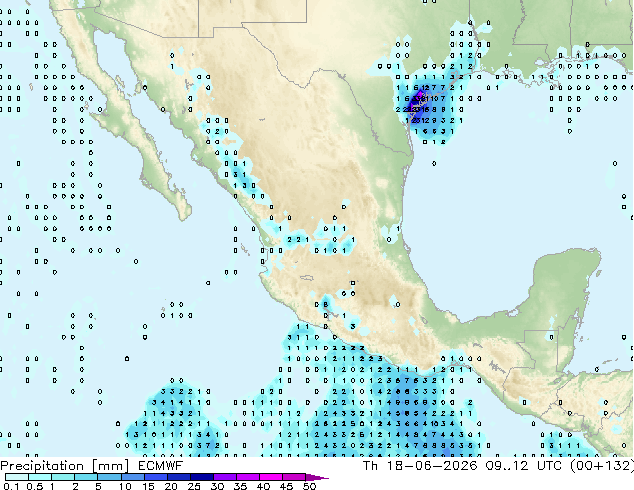The image size is (634, 490).
Task: Click the '18-06-2026' forecast date text
Action: [432, 466]
